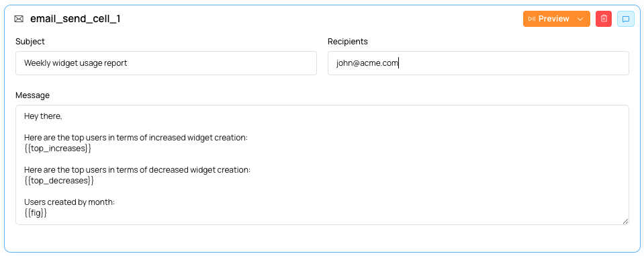This screenshot has height=256, width=644.
Task: Open comments with the speech bubble icon
Action: click(x=625, y=19)
